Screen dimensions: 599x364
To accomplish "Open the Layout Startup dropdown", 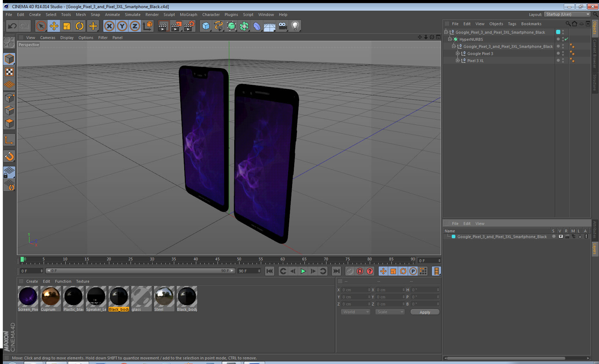I will 568,14.
